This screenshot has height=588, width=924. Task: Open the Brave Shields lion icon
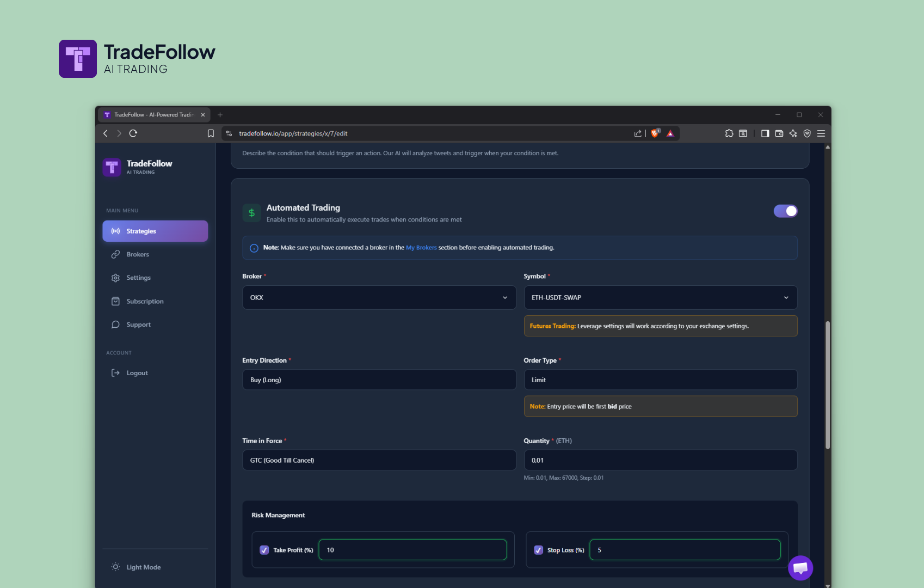[x=655, y=133]
